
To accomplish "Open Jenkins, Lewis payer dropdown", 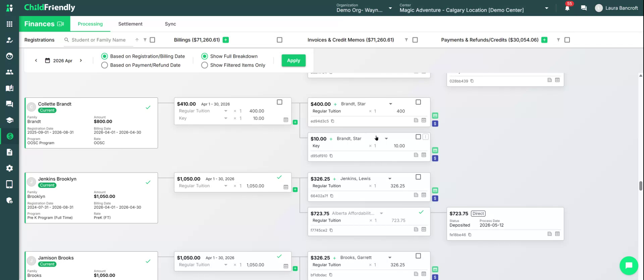I will (390, 179).
